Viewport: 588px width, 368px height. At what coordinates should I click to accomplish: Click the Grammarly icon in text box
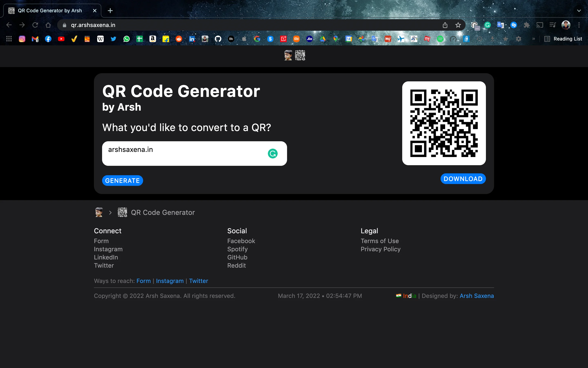tap(273, 154)
